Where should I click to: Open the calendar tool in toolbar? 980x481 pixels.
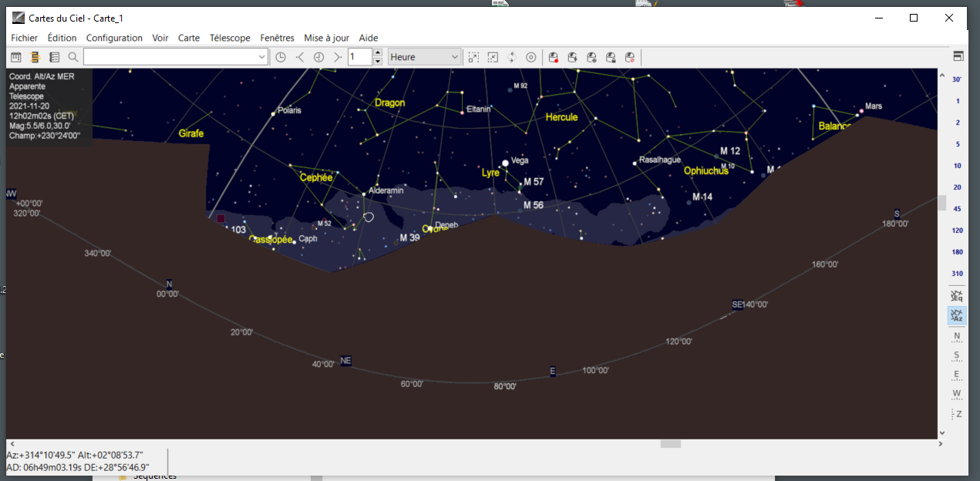click(x=15, y=57)
